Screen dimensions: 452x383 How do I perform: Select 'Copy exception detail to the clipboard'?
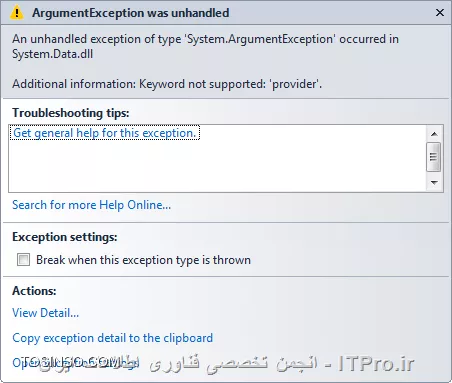[112, 338]
